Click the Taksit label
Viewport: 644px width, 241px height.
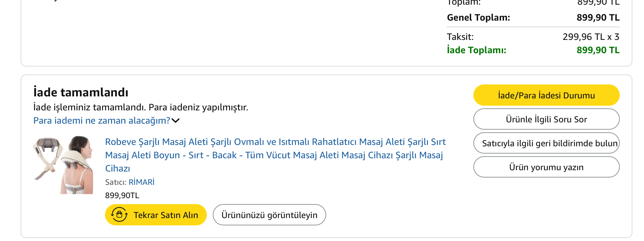pyautogui.click(x=460, y=37)
